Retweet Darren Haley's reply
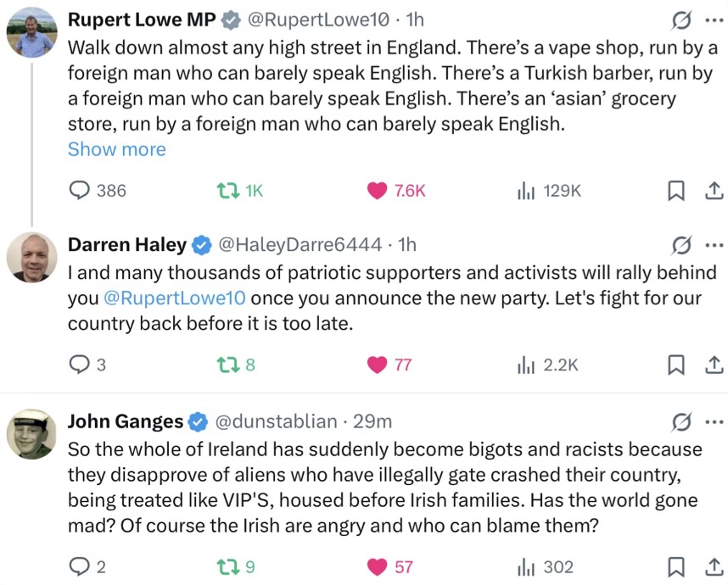Viewport: 728px width, 585px height. pos(236,365)
